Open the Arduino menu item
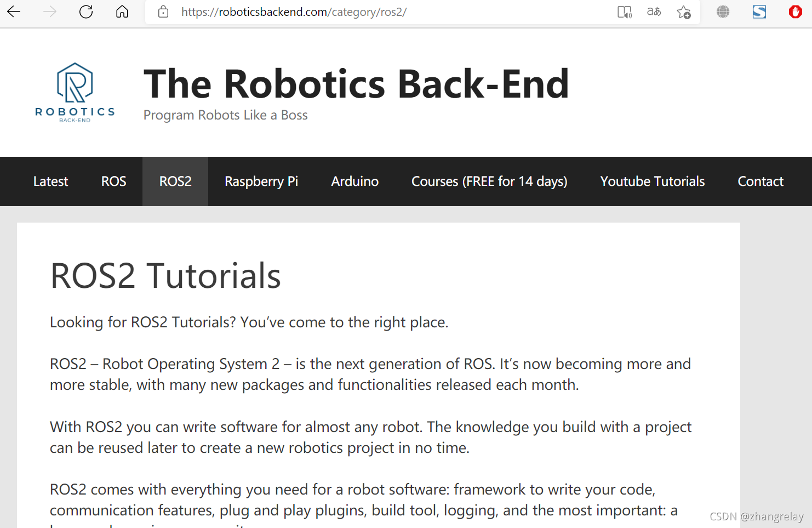Viewport: 812px width, 528px height. [354, 181]
